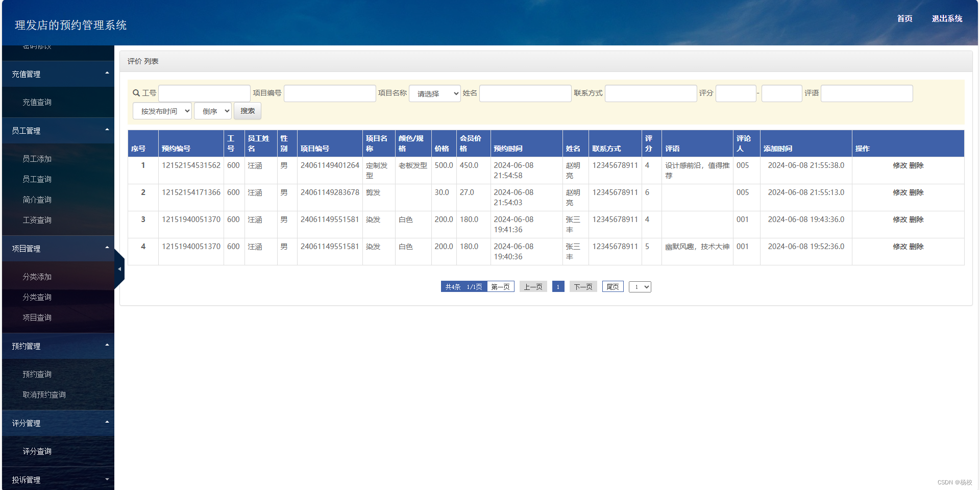Click 删除 for row 4 幽默风趣
Viewport: 980px width, 490px height.
pyautogui.click(x=916, y=247)
